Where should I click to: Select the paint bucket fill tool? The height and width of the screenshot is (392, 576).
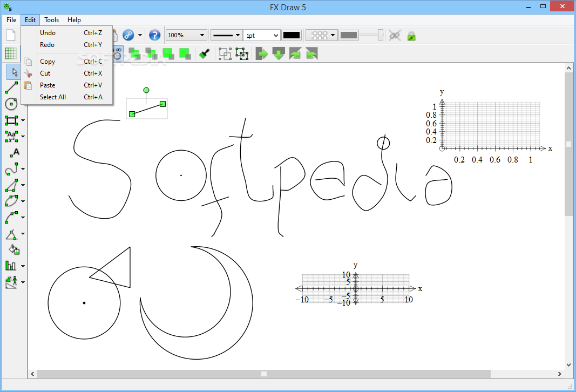[14, 249]
